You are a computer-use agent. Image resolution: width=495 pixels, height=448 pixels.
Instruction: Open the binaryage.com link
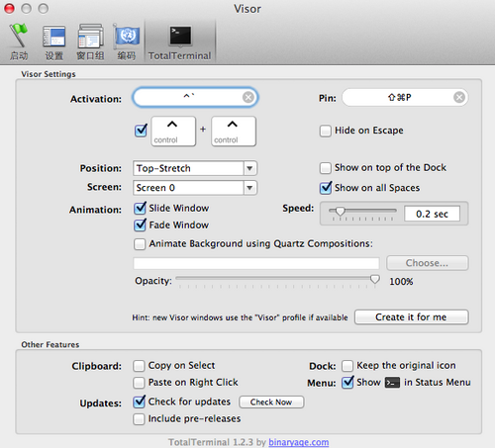(x=298, y=442)
